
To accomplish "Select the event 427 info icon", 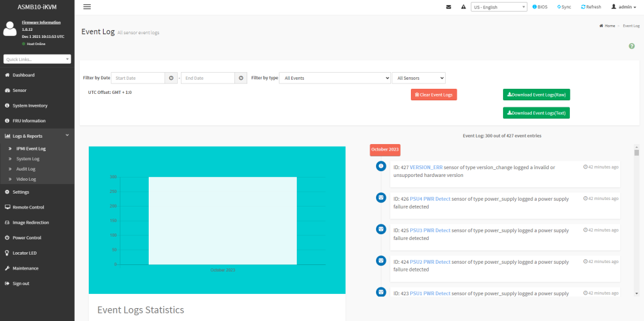I will point(381,166).
